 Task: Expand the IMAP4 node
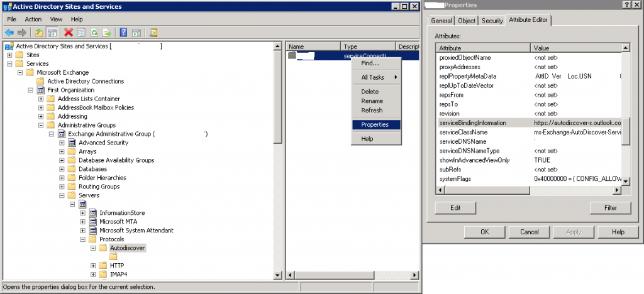tap(93, 275)
